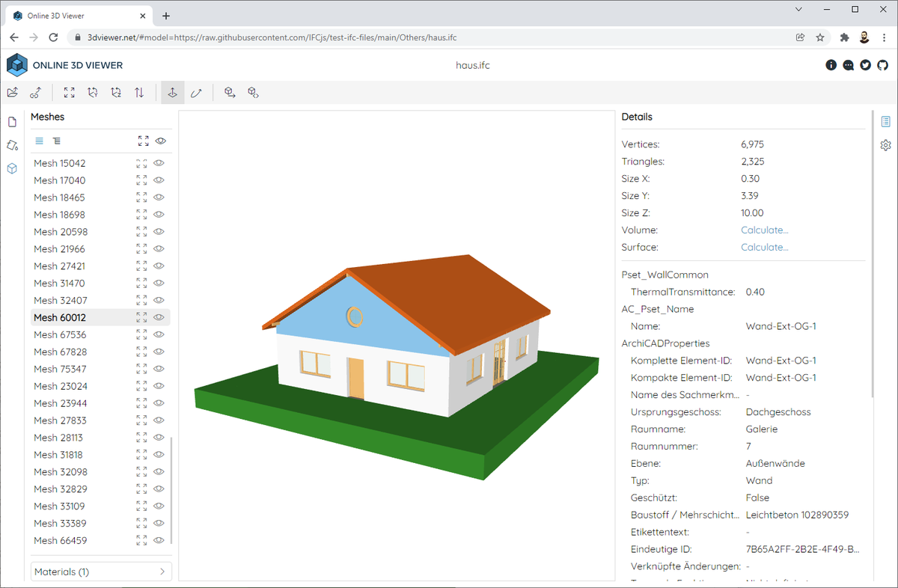Hide Mesh 32098 with eye icon

[159, 472]
